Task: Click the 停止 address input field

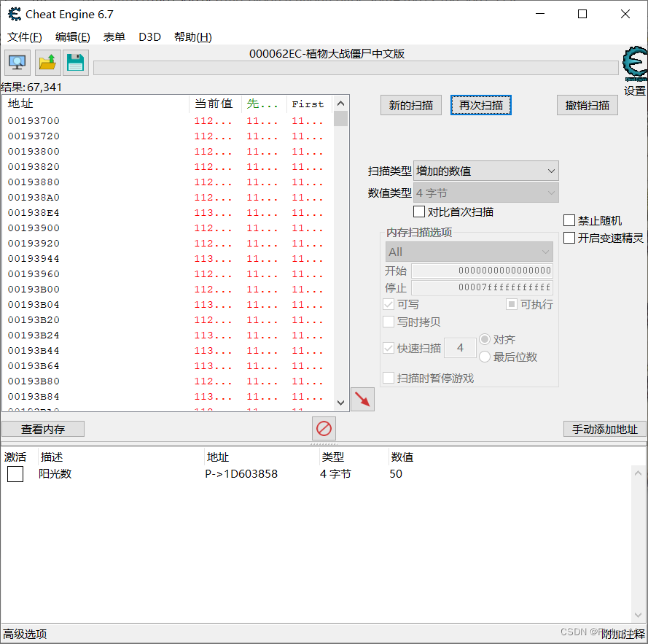Action: 483,287
